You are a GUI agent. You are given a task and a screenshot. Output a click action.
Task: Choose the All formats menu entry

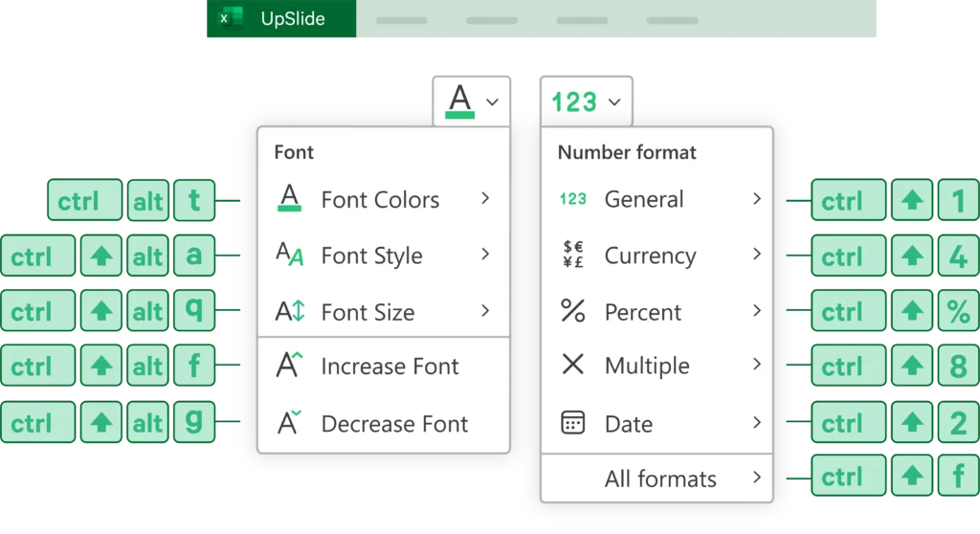tap(660, 478)
